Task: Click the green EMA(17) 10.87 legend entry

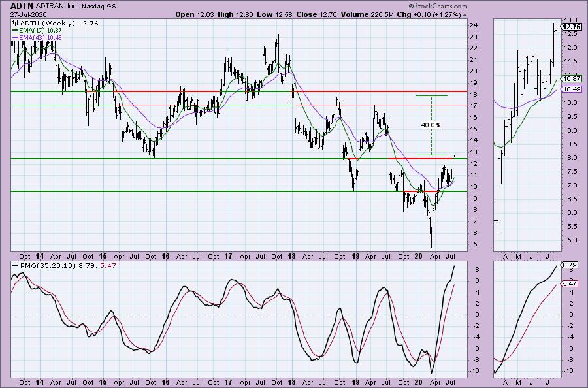Action: click(x=37, y=30)
